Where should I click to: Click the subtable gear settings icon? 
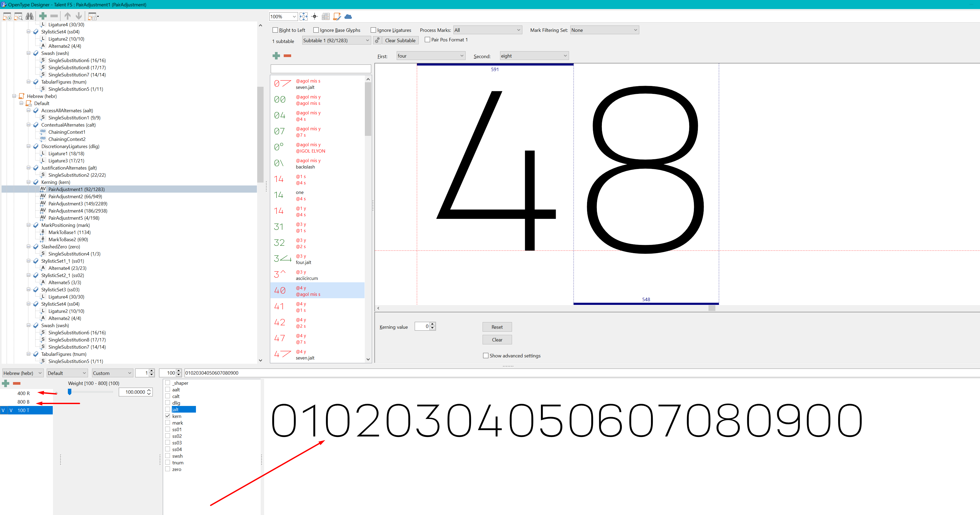377,40
